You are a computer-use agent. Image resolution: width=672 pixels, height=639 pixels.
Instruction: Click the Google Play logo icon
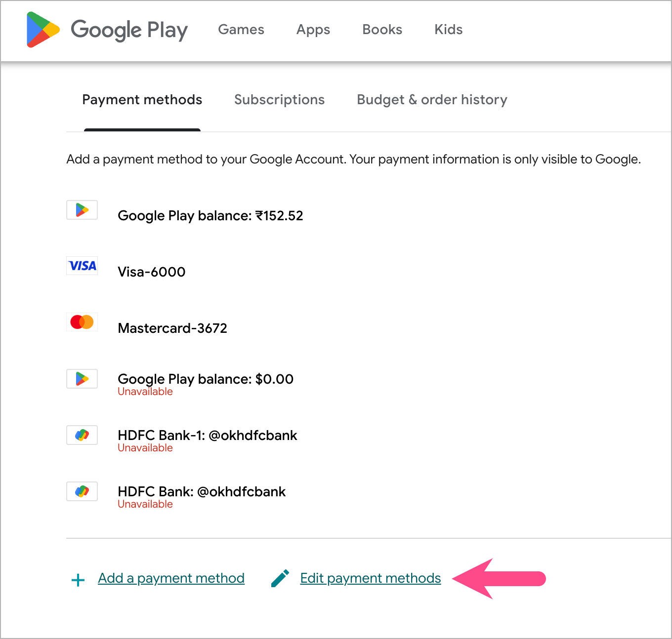(x=43, y=30)
